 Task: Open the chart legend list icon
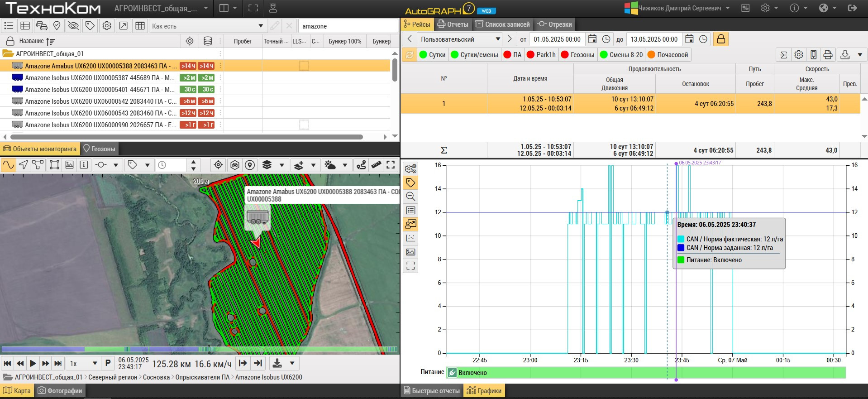click(410, 211)
